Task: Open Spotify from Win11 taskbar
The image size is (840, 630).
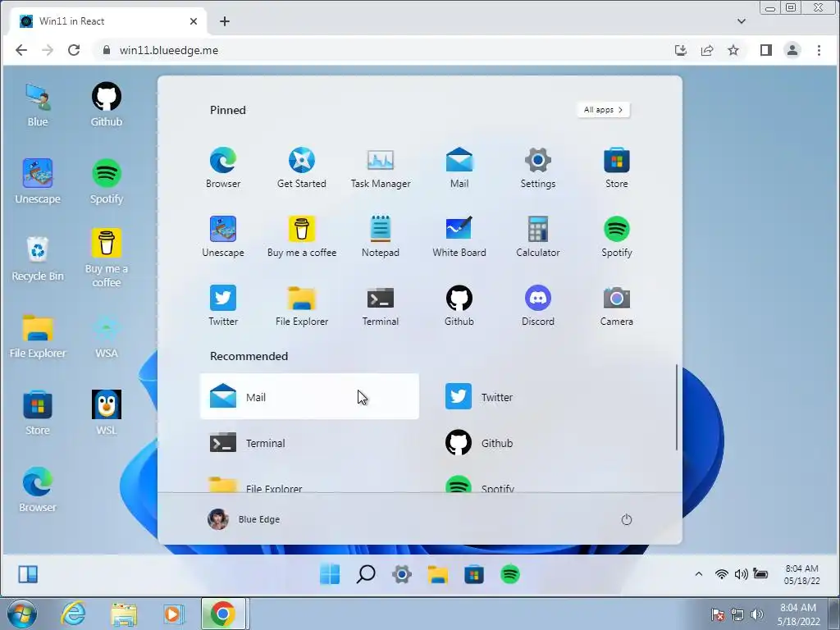Action: [510, 575]
